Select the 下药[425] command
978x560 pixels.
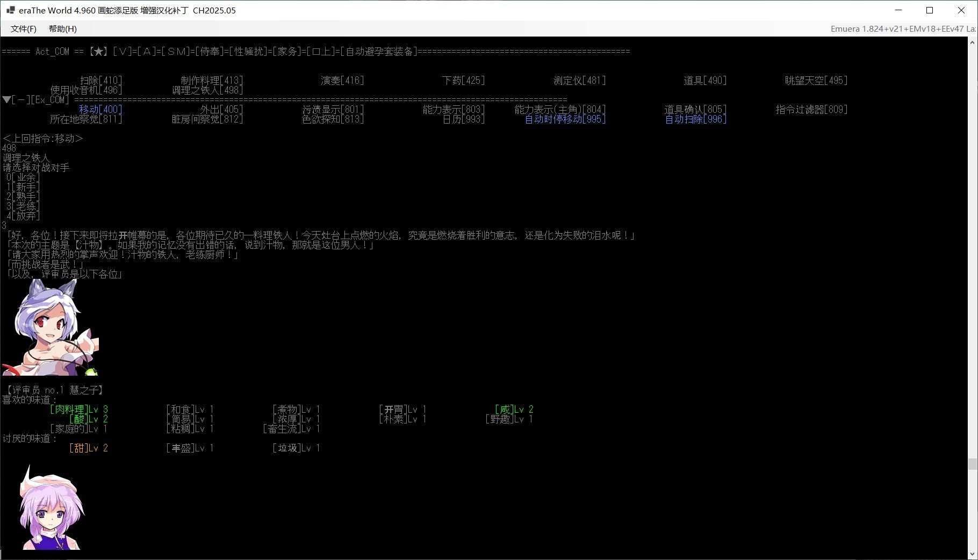(463, 81)
